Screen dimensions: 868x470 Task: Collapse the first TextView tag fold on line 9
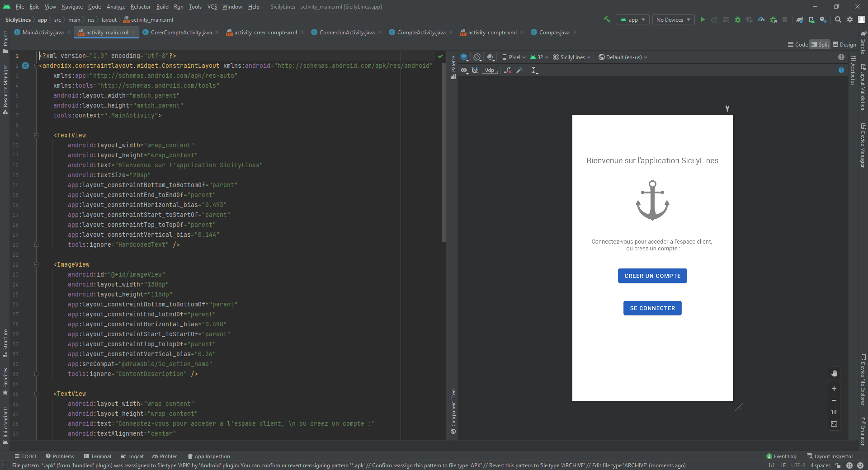37,135
